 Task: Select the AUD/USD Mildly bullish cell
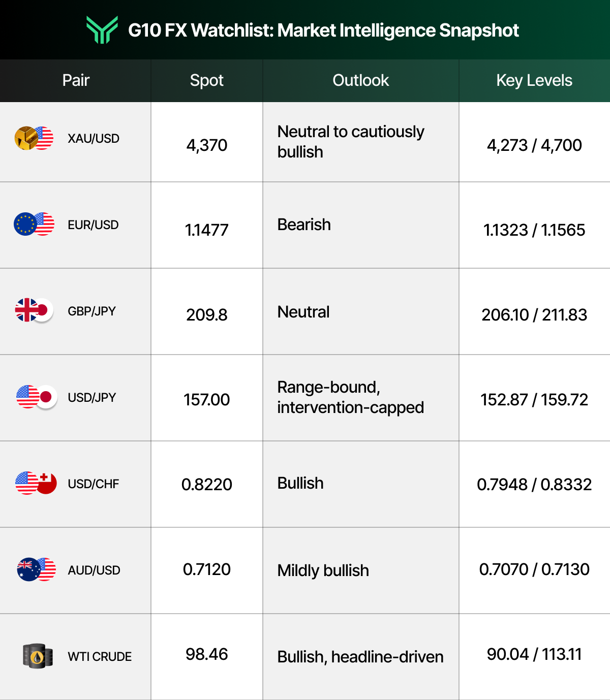361,570
